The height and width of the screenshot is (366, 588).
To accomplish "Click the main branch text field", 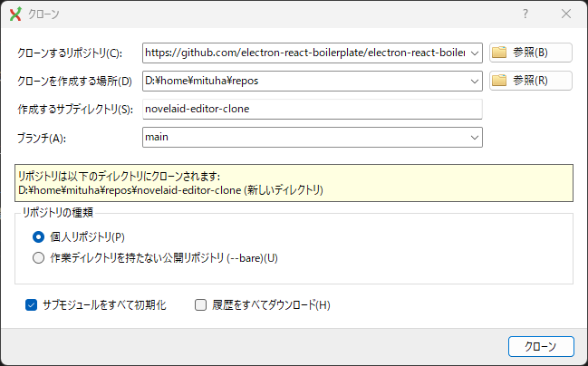I will (304, 137).
